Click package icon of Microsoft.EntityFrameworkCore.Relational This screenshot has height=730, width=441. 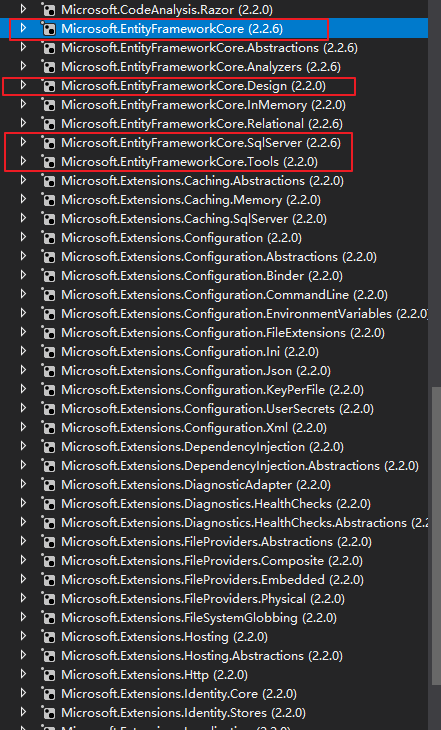click(x=48, y=124)
